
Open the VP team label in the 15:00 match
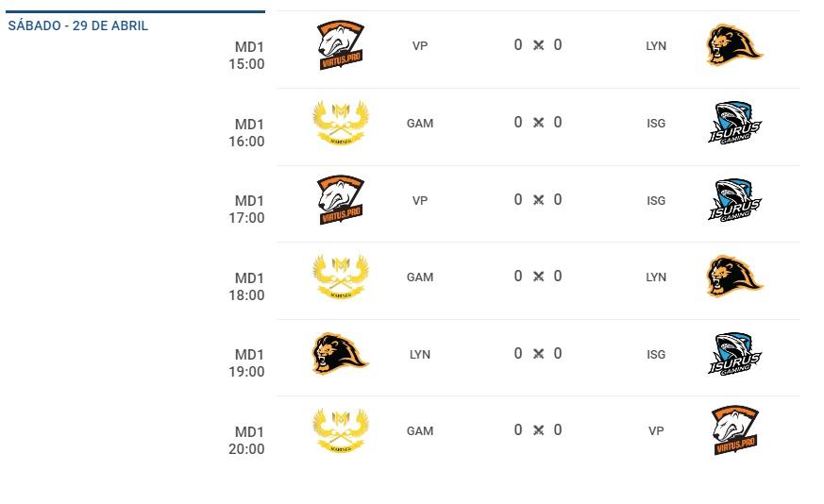[420, 45]
